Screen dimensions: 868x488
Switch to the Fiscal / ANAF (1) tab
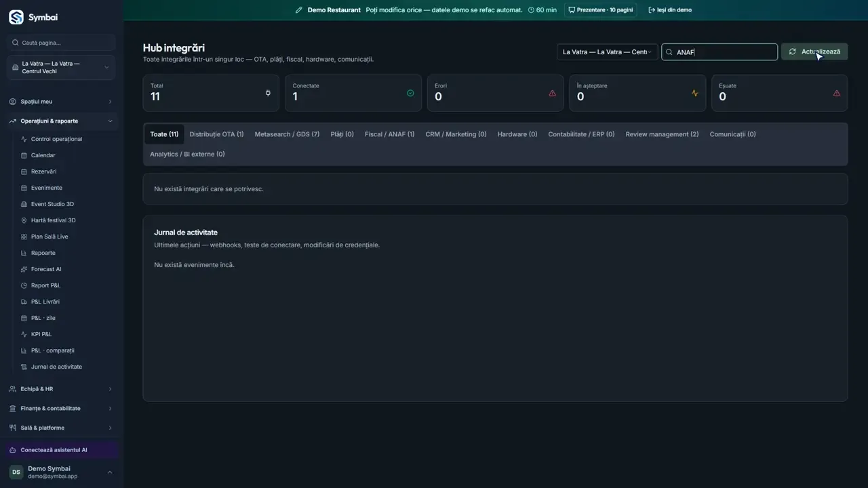click(x=389, y=134)
